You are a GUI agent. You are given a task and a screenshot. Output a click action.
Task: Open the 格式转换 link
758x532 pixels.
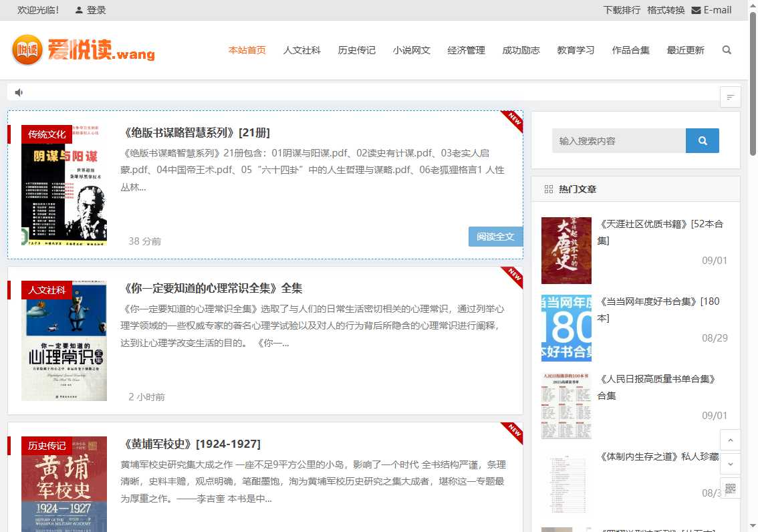pos(666,10)
